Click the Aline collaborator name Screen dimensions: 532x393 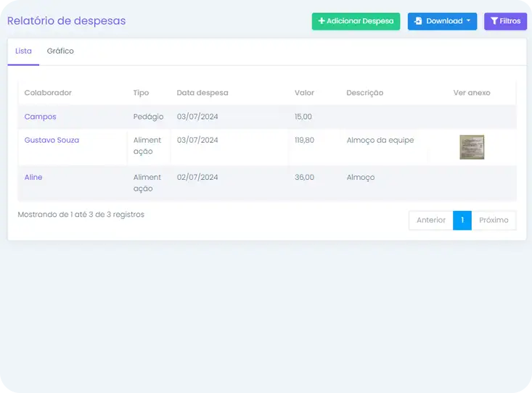pos(33,177)
